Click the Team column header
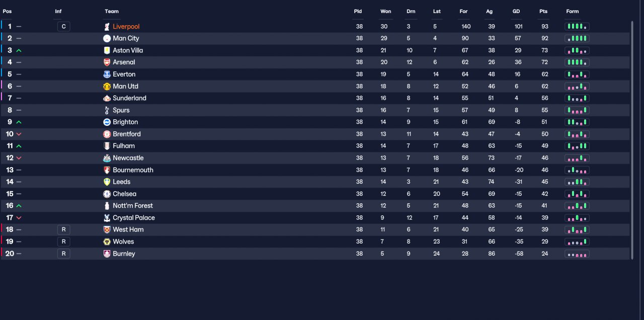Viewport: 644px width, 320px height. coord(112,11)
